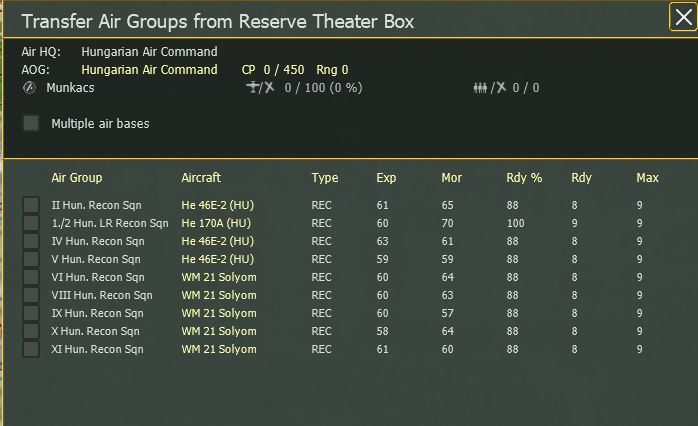Select the Munkacs air base name
This screenshot has height=426, width=698.
point(70,88)
